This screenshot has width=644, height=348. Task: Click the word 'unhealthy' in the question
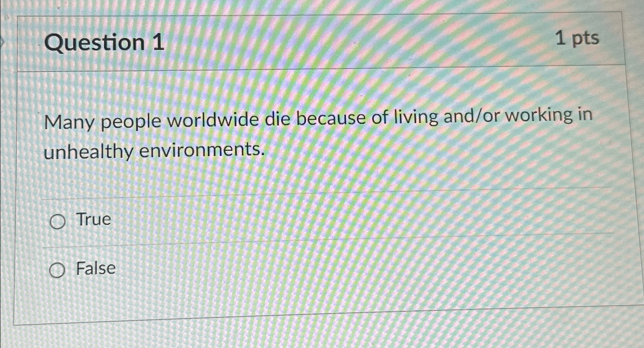(x=88, y=151)
